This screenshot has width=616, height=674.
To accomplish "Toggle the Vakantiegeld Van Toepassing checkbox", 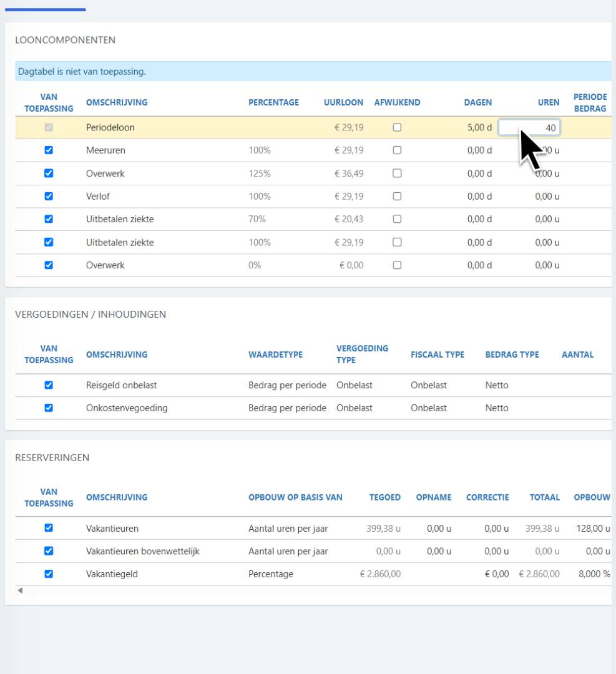I will [x=49, y=574].
